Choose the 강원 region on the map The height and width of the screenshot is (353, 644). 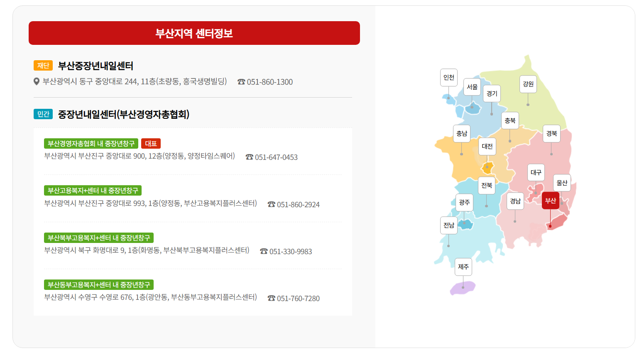528,84
